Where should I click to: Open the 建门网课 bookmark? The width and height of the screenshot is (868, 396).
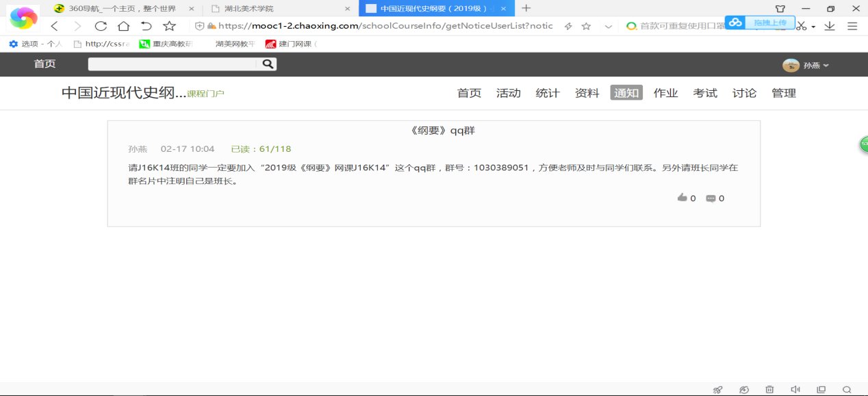coord(292,44)
